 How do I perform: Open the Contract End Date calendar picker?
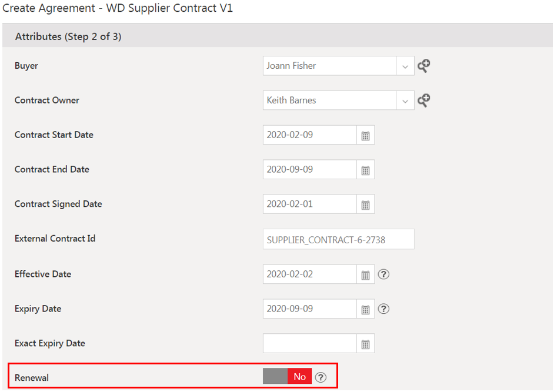365,170
